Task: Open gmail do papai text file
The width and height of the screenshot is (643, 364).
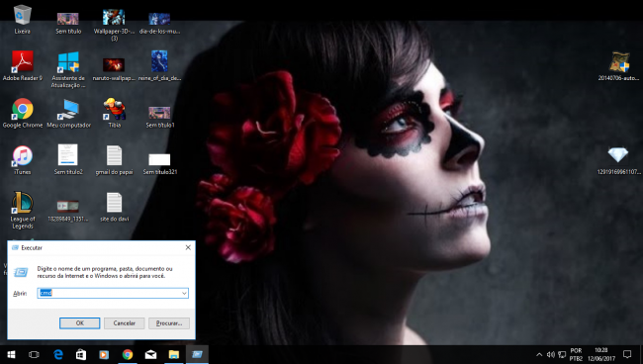Action: click(114, 160)
